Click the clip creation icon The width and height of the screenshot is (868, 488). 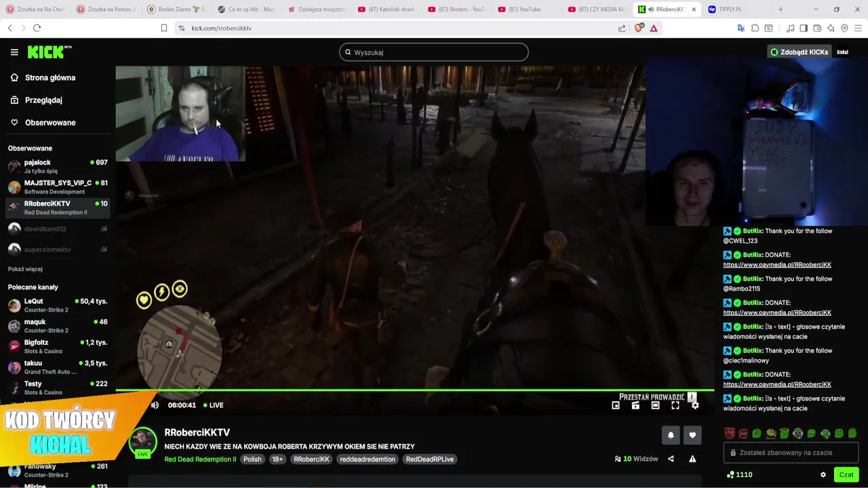click(635, 405)
